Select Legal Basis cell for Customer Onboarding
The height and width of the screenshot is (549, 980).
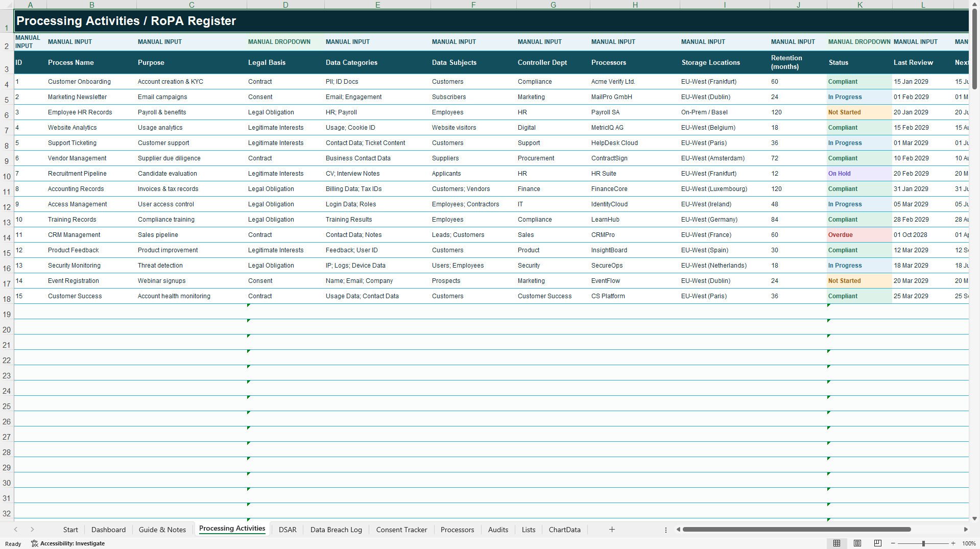click(285, 82)
